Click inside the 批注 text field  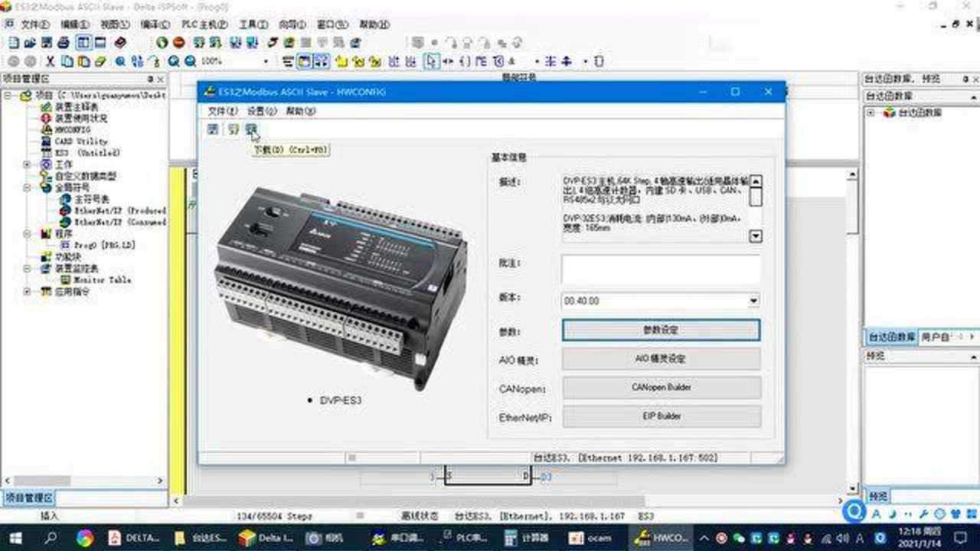pyautogui.click(x=661, y=268)
